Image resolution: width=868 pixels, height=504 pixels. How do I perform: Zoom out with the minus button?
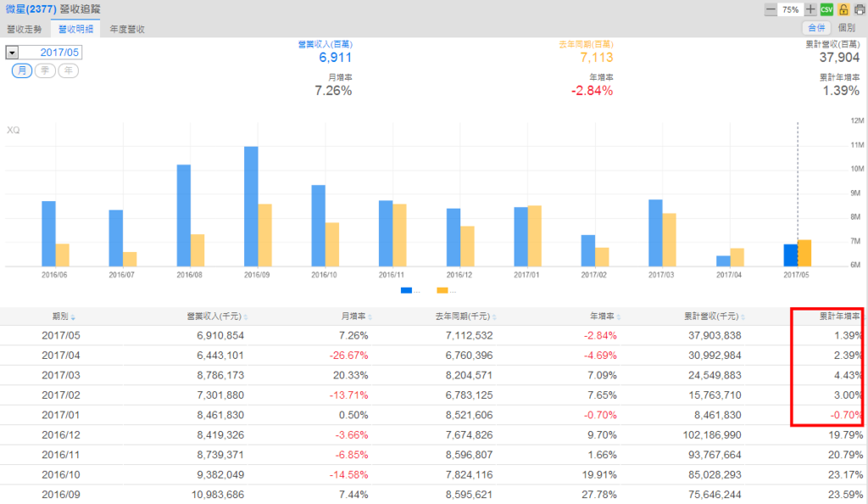point(771,9)
